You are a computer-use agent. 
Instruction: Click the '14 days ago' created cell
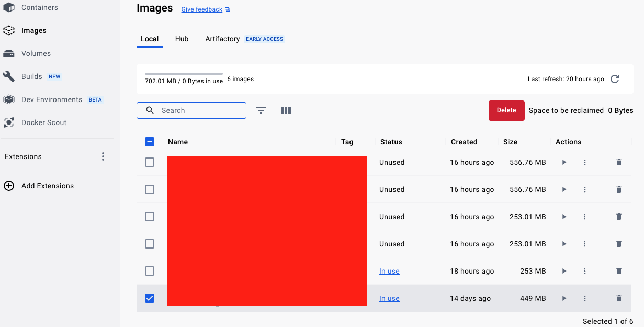[470, 298]
